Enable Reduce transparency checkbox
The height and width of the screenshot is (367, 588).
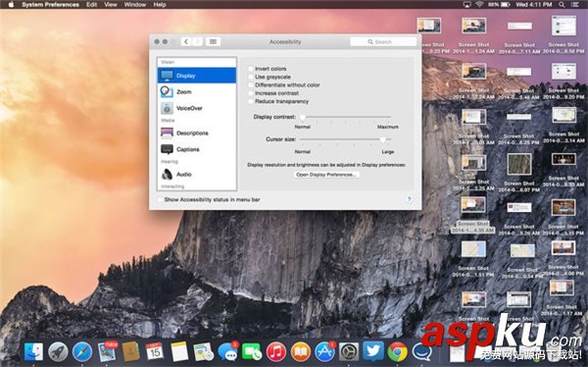coord(251,101)
